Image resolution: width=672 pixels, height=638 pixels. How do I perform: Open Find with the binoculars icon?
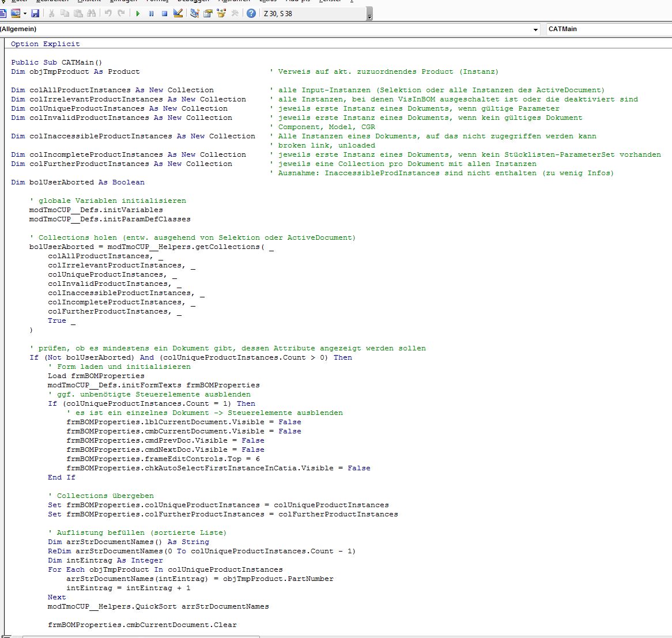(91, 13)
